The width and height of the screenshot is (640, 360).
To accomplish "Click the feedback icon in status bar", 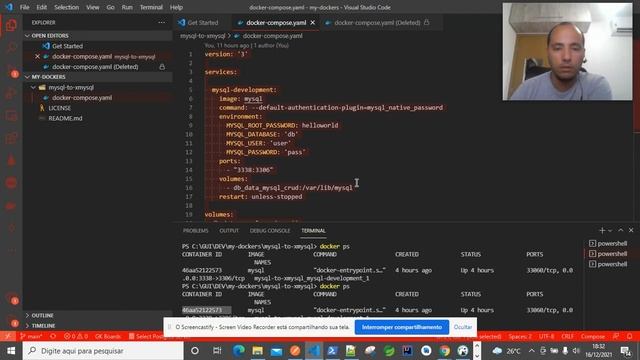I will [x=616, y=336].
